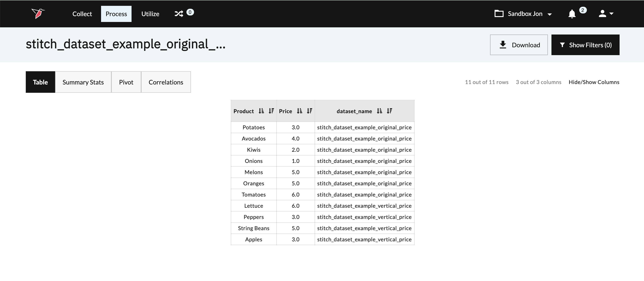
Task: Sort Price column descending
Action: click(309, 111)
